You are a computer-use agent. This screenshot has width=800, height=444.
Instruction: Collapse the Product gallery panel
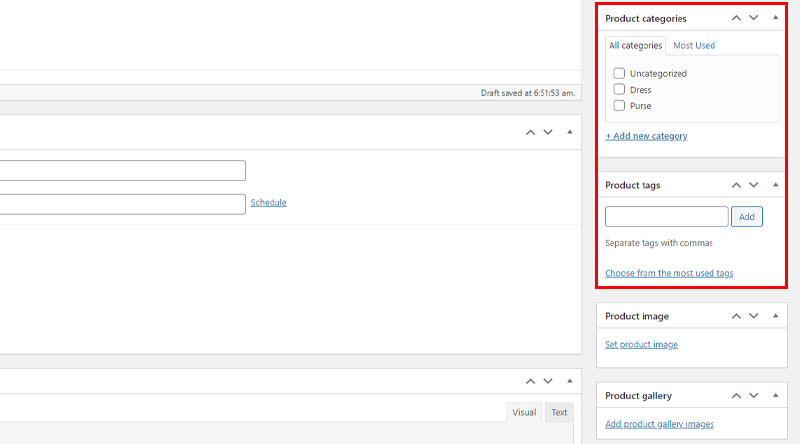(x=776, y=396)
